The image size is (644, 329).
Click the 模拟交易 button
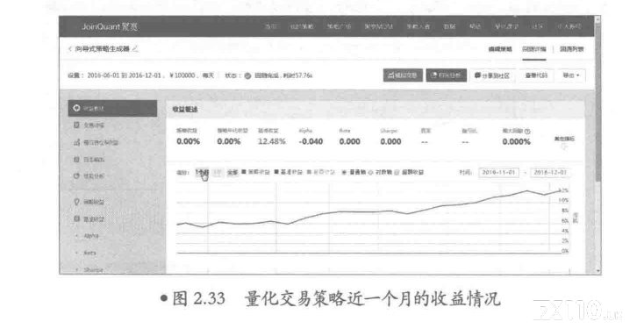point(403,75)
